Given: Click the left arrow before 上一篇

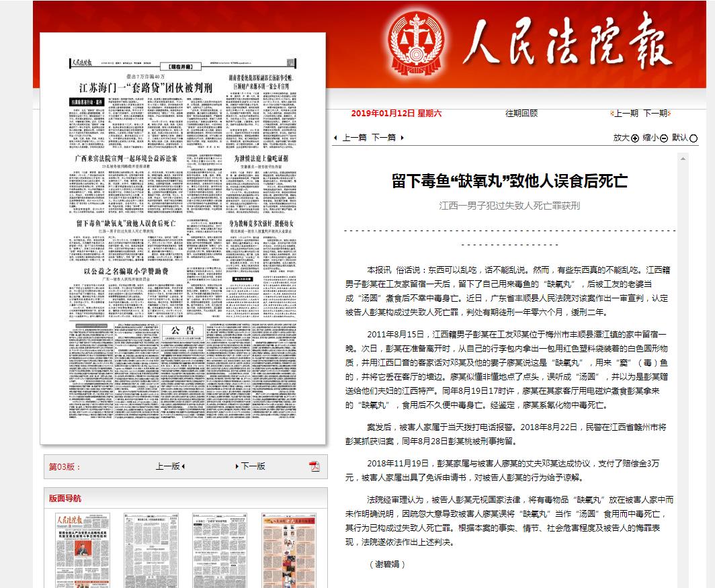Looking at the screenshot, I should (x=335, y=138).
